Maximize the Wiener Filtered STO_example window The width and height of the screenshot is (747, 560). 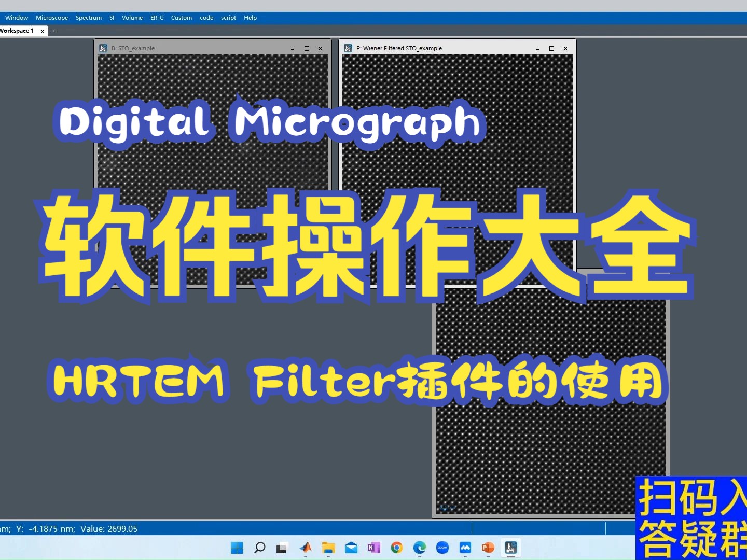(x=551, y=49)
